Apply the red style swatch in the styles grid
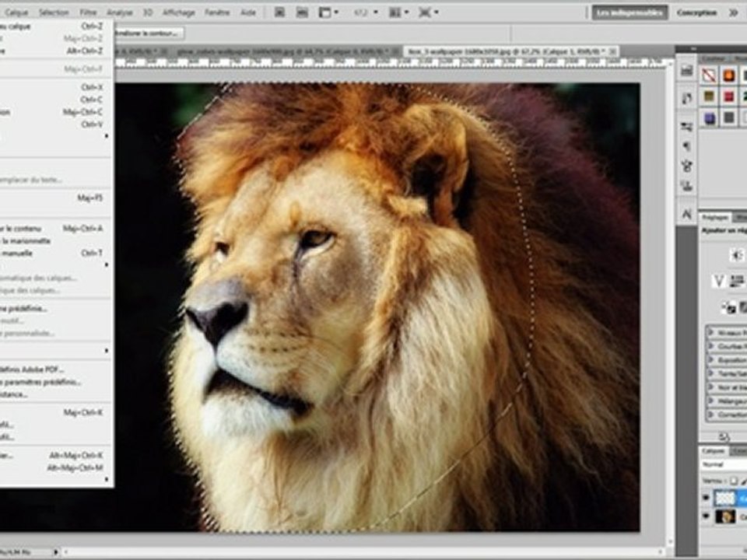This screenshot has width=747, height=560. pyautogui.click(x=729, y=96)
